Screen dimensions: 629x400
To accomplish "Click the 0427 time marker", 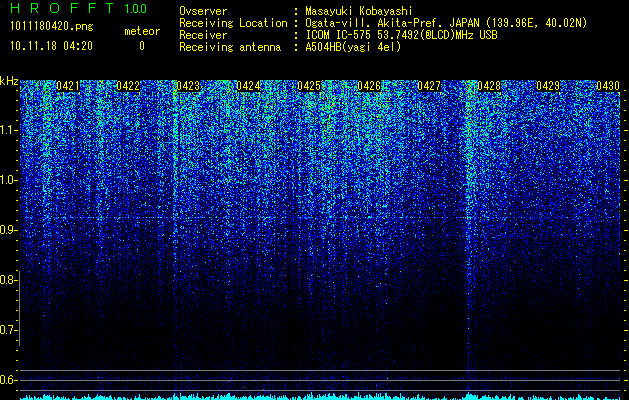I will (429, 86).
